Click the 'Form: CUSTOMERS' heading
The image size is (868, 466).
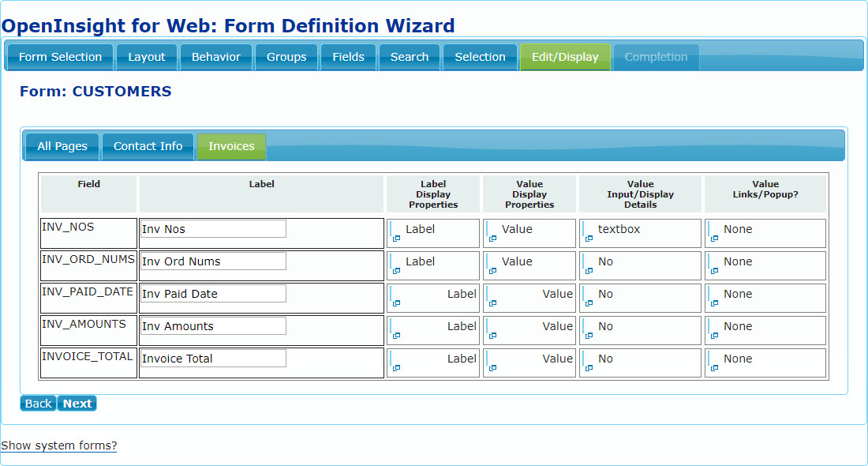[x=95, y=92]
